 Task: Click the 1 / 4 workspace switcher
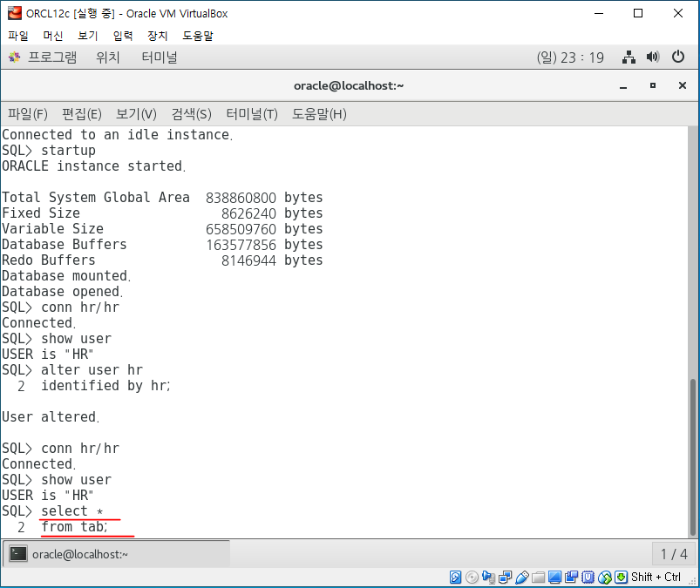[674, 554]
